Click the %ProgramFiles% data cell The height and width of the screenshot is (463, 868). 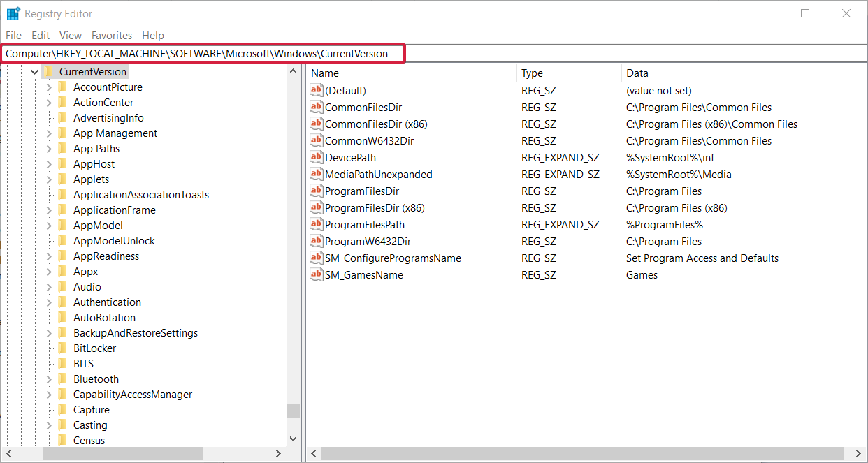pyautogui.click(x=665, y=224)
